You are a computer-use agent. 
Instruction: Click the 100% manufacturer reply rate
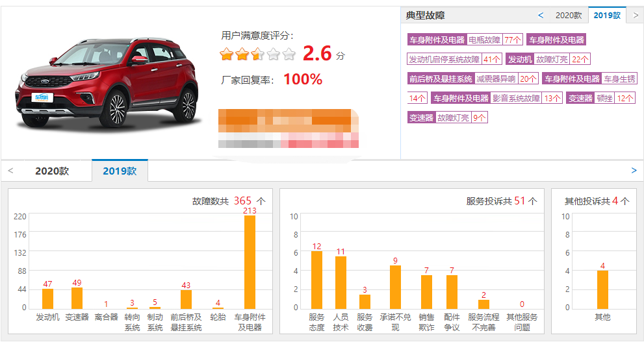(x=303, y=79)
